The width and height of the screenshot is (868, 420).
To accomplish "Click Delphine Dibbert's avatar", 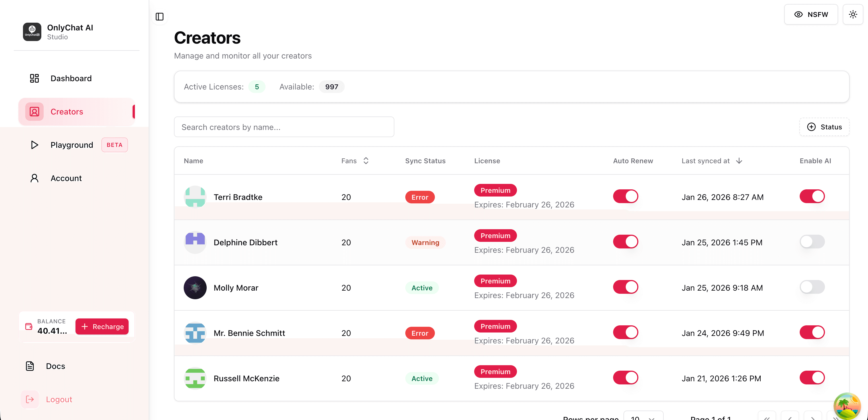I will point(195,242).
